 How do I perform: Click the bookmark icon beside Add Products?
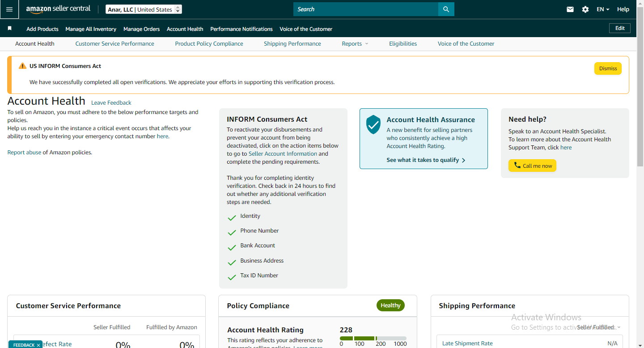[9, 29]
